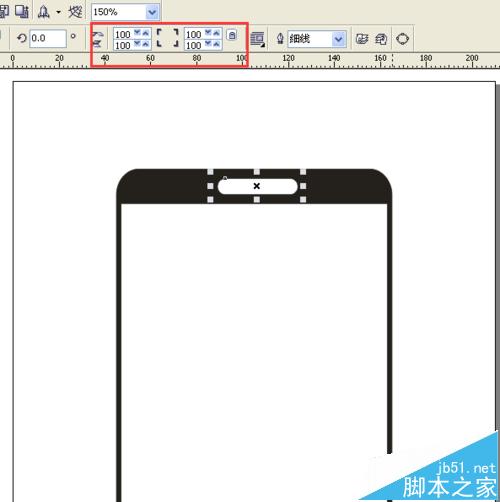Click the mirror horizontally button

(x=98, y=35)
